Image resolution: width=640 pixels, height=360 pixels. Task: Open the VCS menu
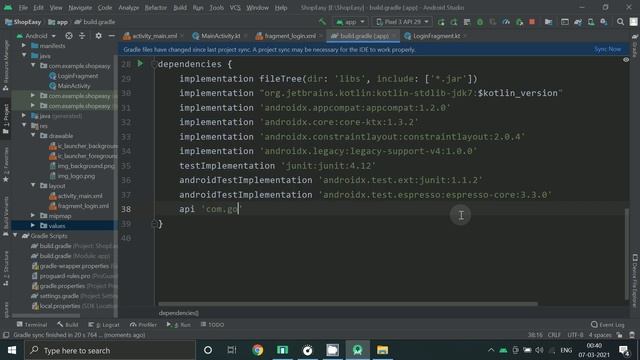tap(235, 8)
